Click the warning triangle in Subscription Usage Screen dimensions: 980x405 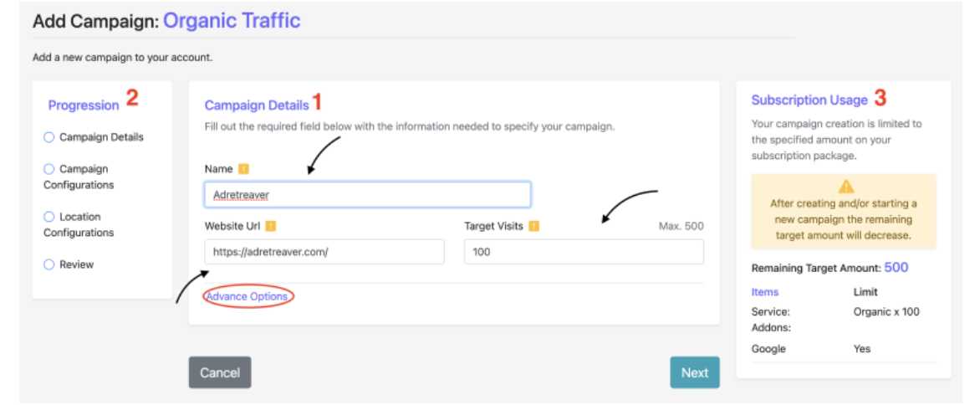(x=845, y=187)
